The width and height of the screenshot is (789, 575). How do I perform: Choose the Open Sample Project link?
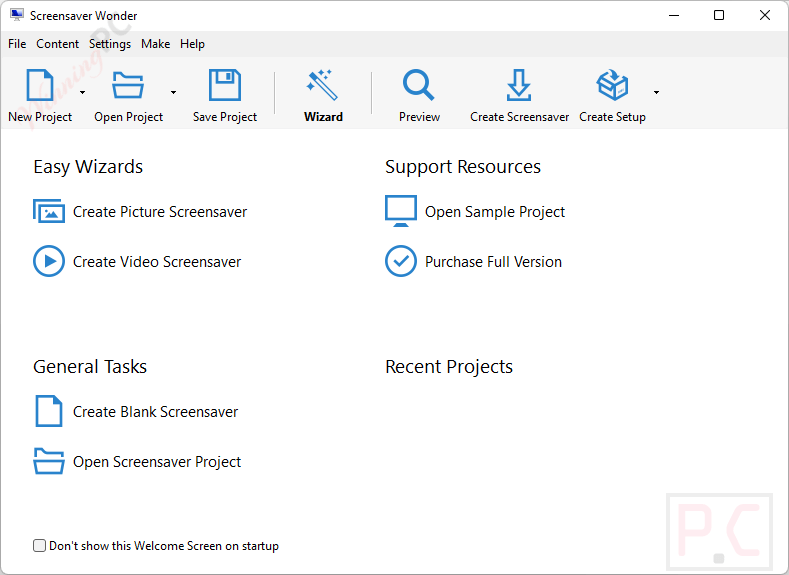click(x=495, y=212)
